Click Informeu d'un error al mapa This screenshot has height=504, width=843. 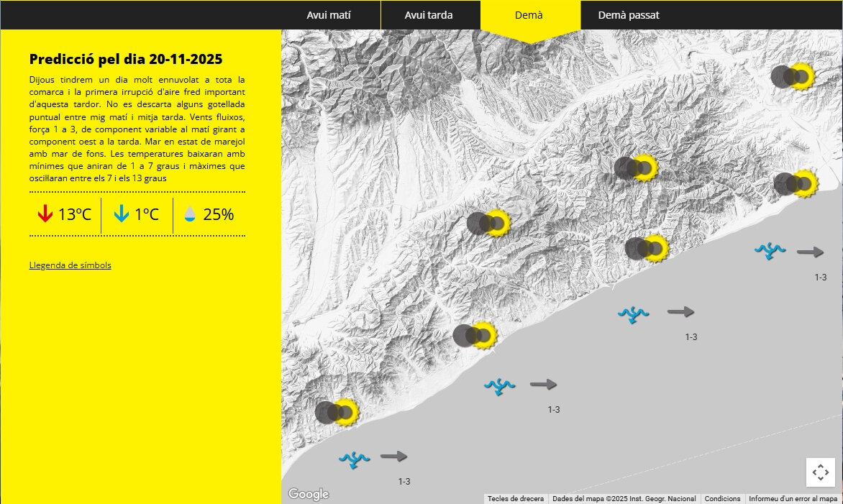click(x=793, y=499)
